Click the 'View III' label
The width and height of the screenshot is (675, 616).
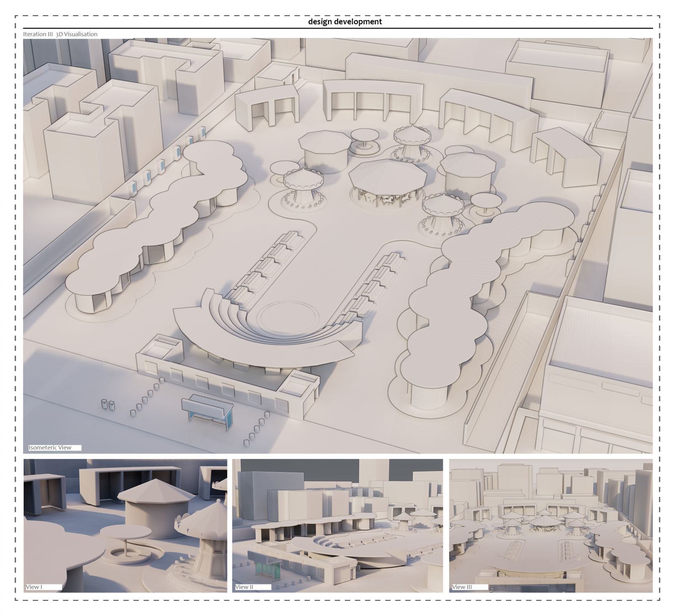pos(462,587)
